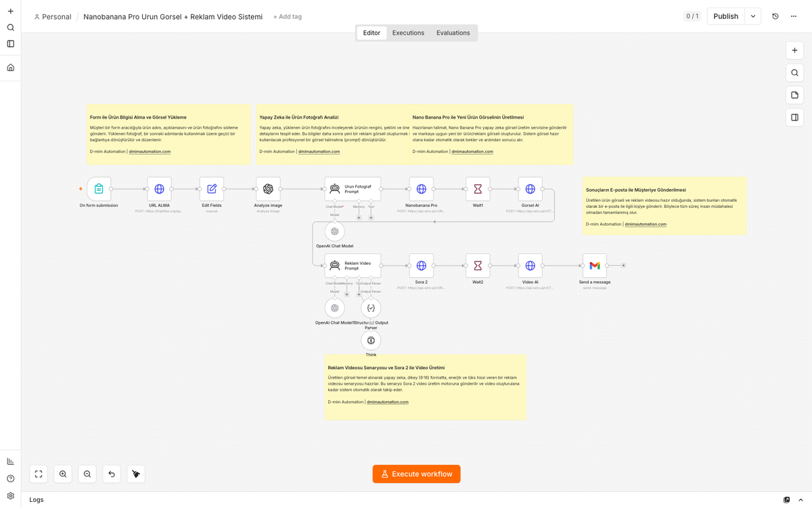Edit the workflow name Nanobanana Pro title
Viewport: 812px width, 508px height.
click(173, 16)
